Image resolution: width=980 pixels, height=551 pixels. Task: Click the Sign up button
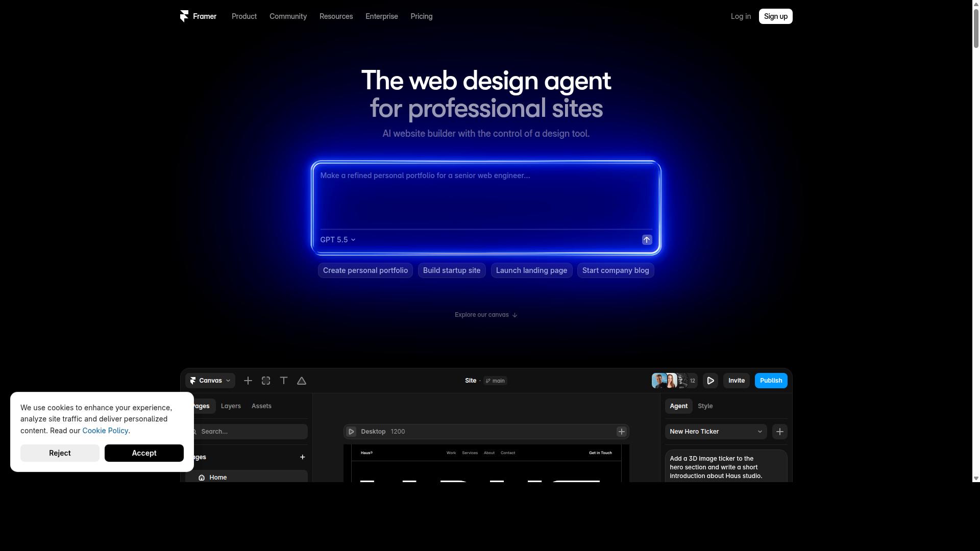pos(775,16)
